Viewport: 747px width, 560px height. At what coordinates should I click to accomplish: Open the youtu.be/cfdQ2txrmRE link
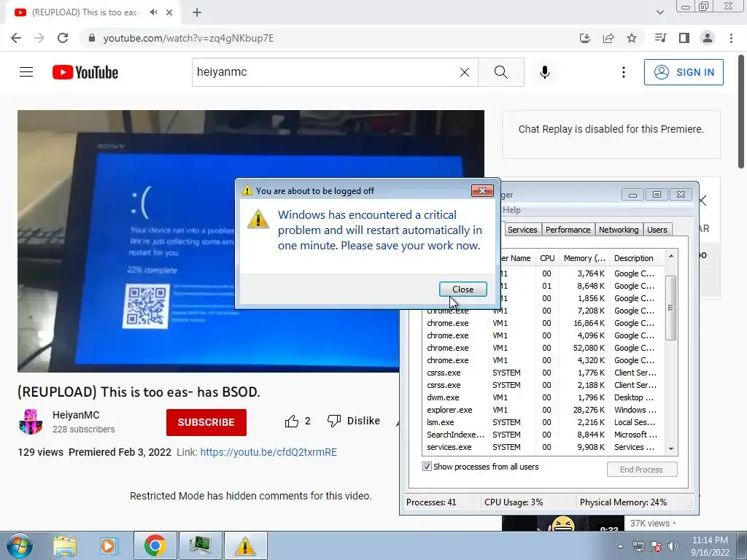point(268,452)
